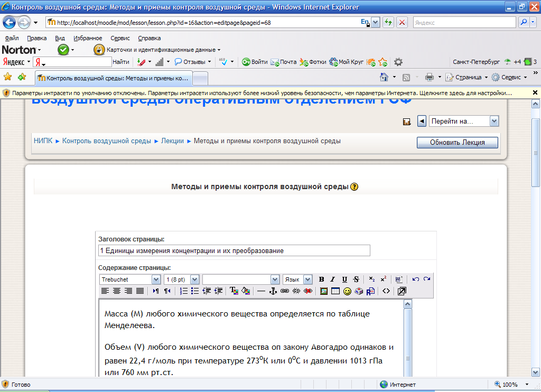This screenshot has height=392, width=541.
Task: Open the Страница page menu
Action: [468, 77]
